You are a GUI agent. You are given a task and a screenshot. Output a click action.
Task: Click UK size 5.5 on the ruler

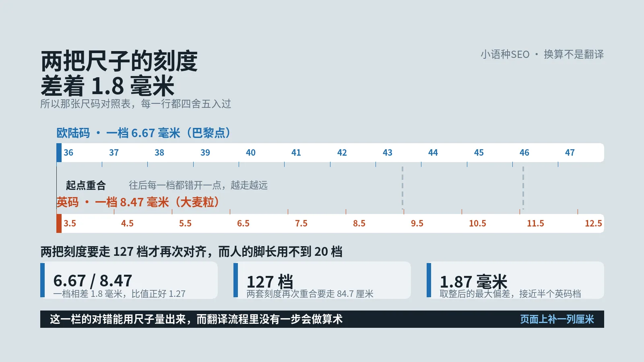pyautogui.click(x=185, y=224)
